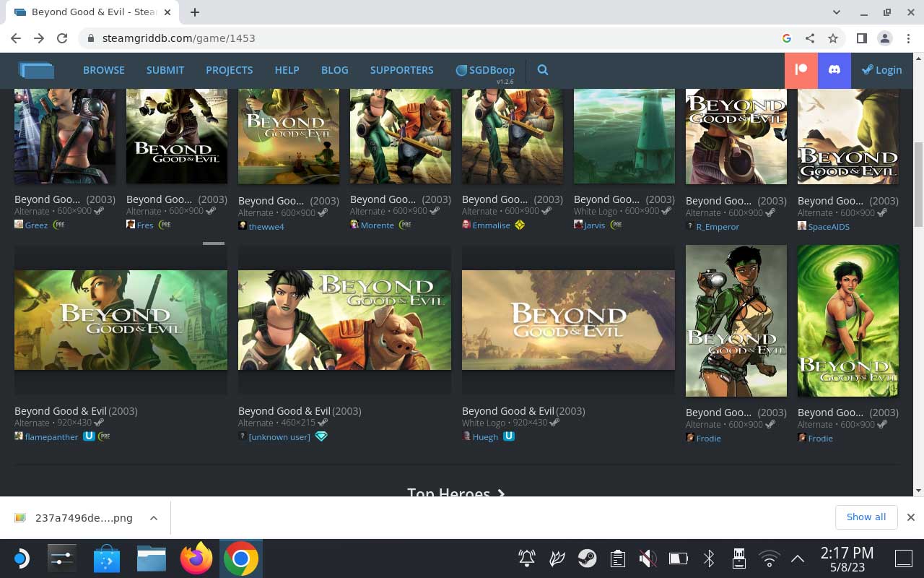Image resolution: width=924 pixels, height=578 pixels.
Task: Bookmark this page with the star icon
Action: pos(833,38)
